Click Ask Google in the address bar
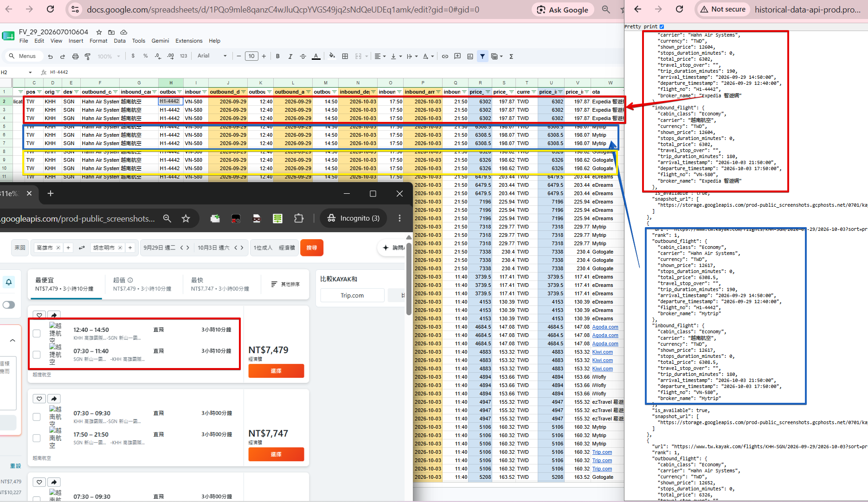The image size is (868, 502). 562,10
